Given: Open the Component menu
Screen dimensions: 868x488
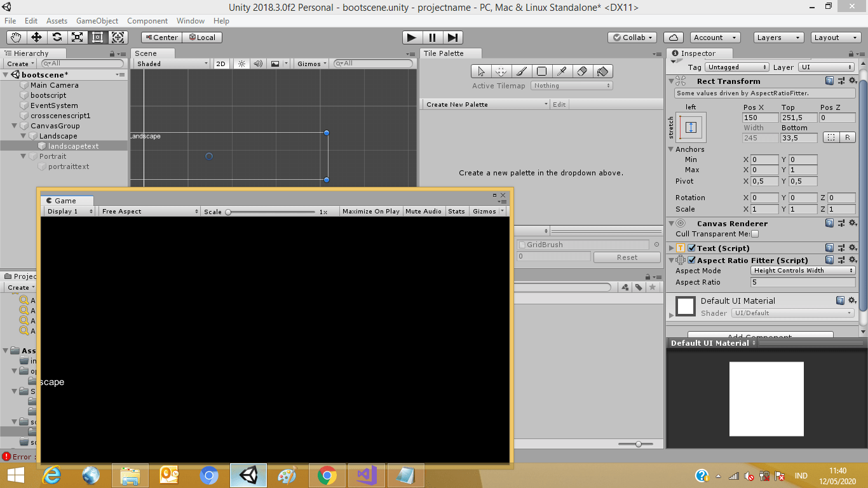Looking at the screenshot, I should 147,21.
